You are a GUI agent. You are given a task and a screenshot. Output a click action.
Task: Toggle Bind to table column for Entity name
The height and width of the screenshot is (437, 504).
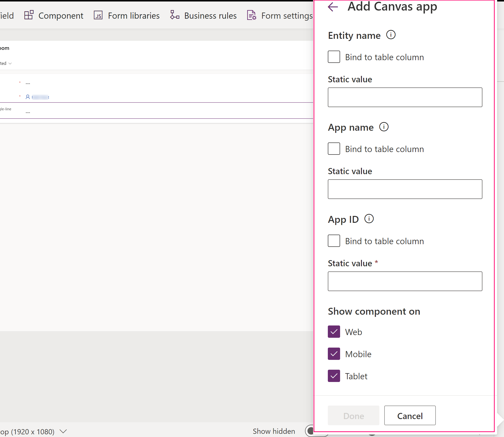[x=333, y=56]
